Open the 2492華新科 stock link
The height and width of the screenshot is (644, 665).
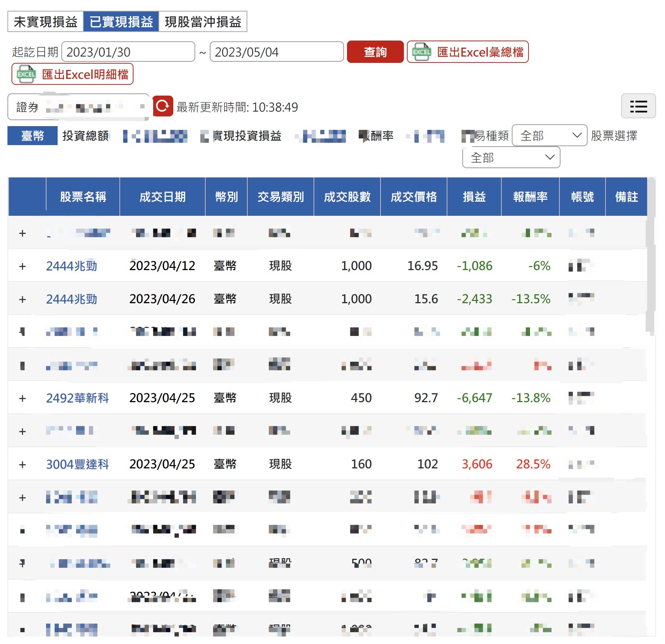pyautogui.click(x=77, y=398)
